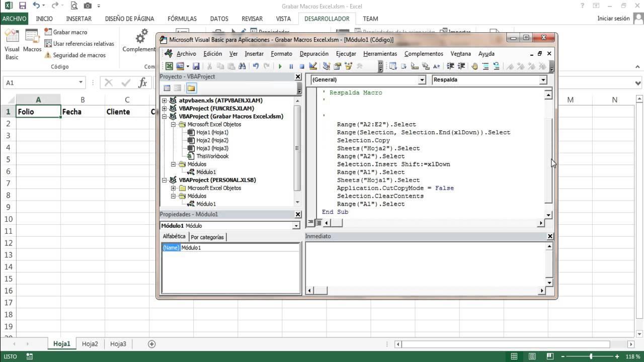The height and width of the screenshot is (362, 644).
Task: Close the Propiedades - Módulo1 panel
Action: pos(298,214)
